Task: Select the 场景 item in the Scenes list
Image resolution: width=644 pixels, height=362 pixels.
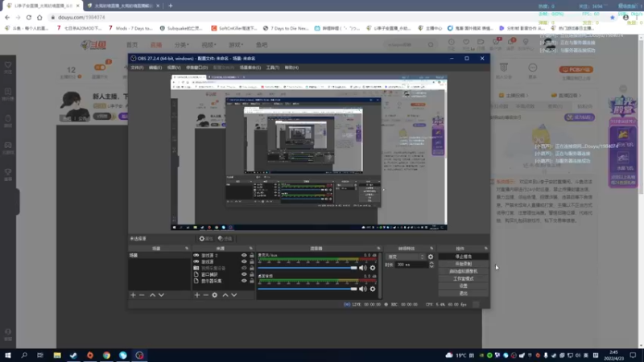Action: click(159, 255)
